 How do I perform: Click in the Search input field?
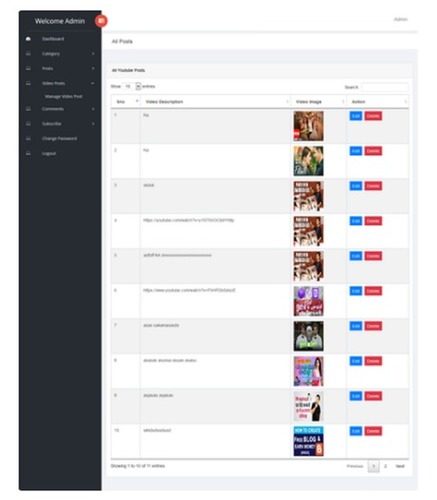[x=385, y=87]
